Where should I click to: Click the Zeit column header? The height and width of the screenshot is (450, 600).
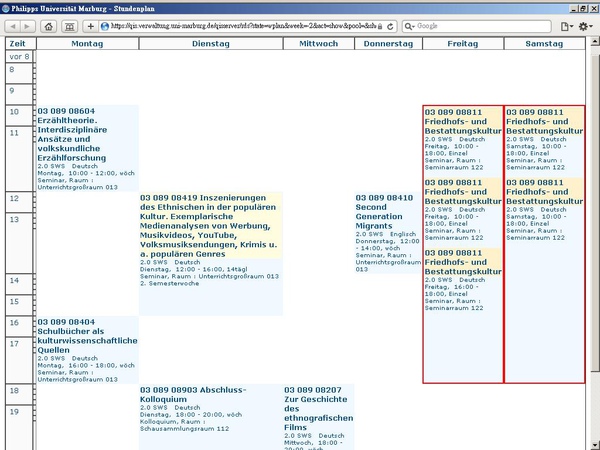click(x=21, y=44)
